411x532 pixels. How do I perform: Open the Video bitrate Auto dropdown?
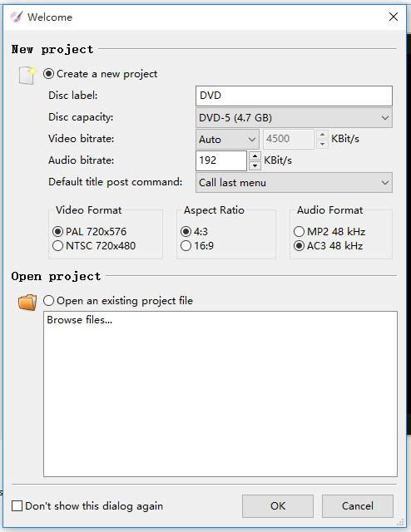coord(227,139)
